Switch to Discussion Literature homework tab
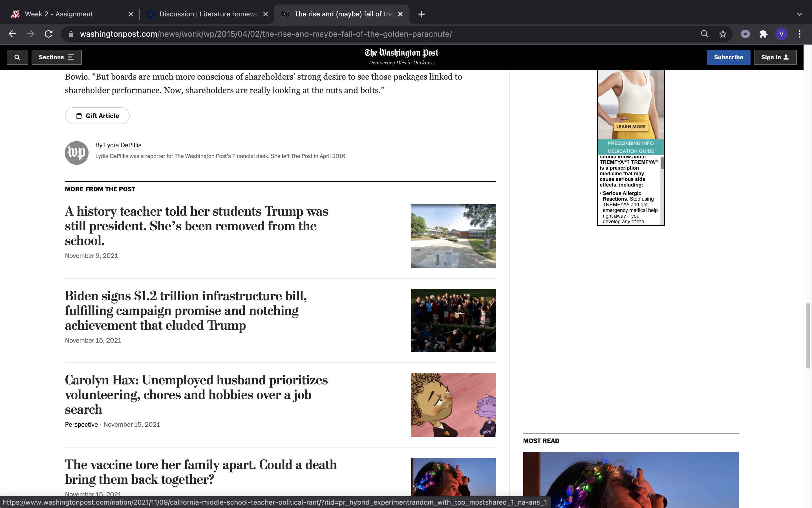This screenshot has height=508, width=812. (207, 14)
